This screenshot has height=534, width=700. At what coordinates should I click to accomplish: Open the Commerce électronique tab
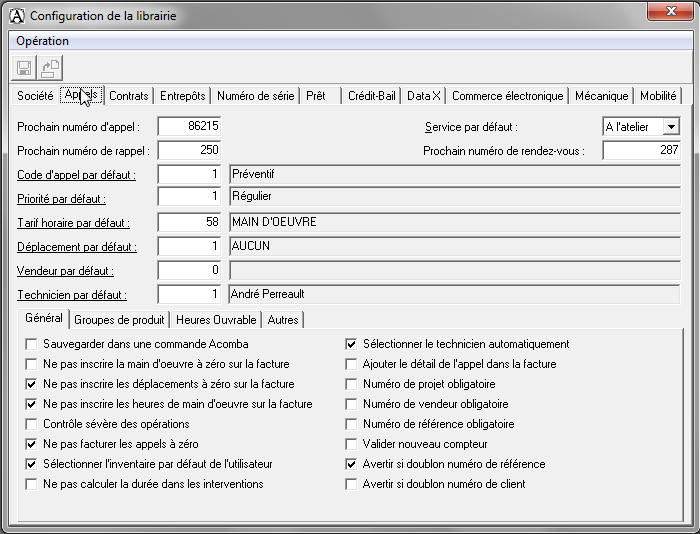[507, 96]
